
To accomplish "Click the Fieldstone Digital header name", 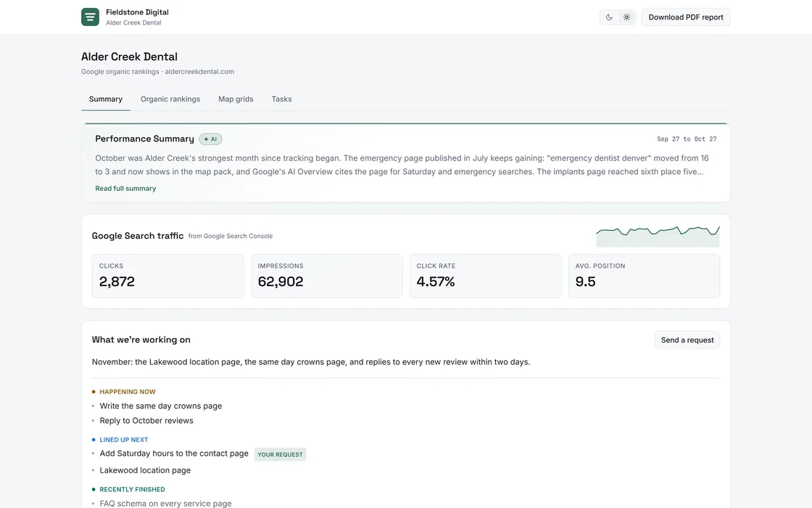I will [x=137, y=12].
